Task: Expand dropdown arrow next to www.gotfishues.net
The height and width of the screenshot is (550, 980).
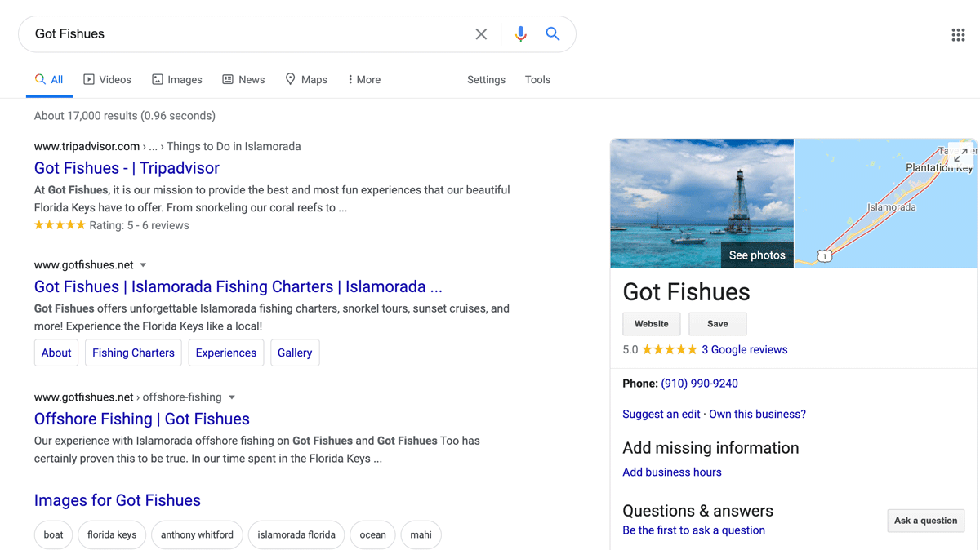Action: tap(143, 265)
